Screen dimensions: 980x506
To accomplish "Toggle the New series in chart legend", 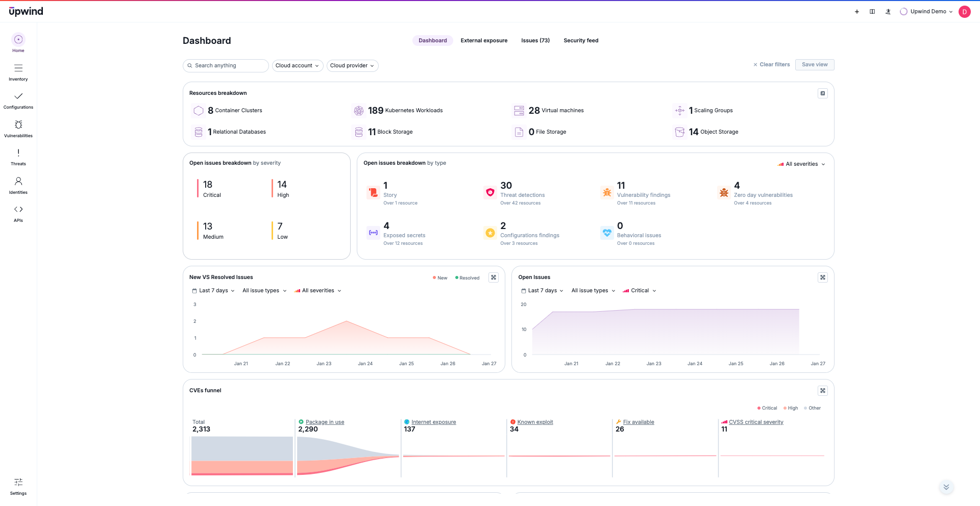I will 440,278.
